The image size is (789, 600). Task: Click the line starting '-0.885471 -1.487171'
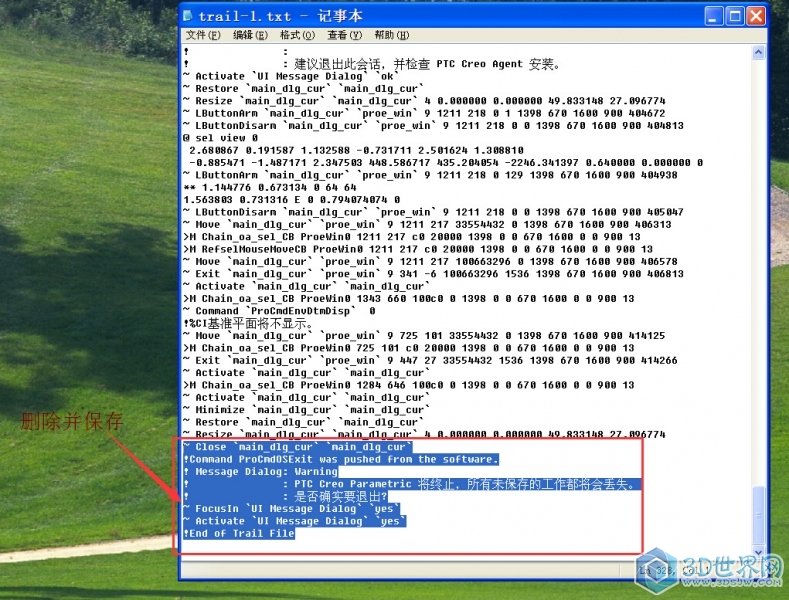[446, 163]
